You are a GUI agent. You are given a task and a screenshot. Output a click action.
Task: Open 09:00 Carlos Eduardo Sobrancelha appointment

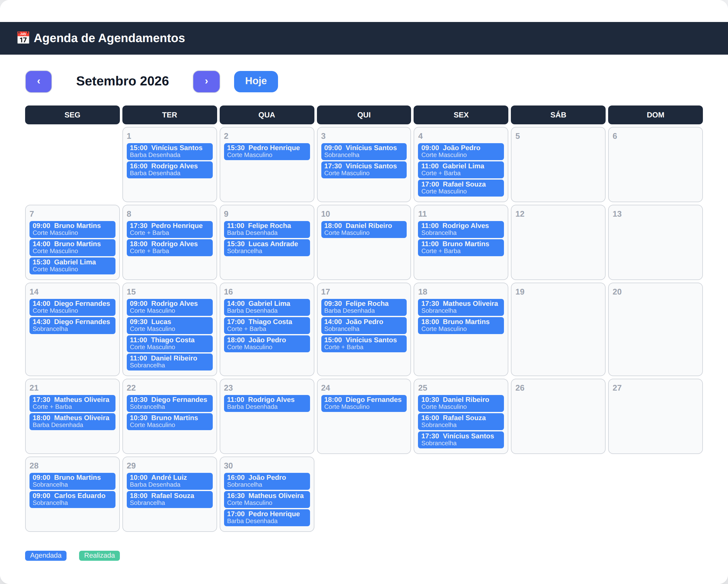[72, 500]
